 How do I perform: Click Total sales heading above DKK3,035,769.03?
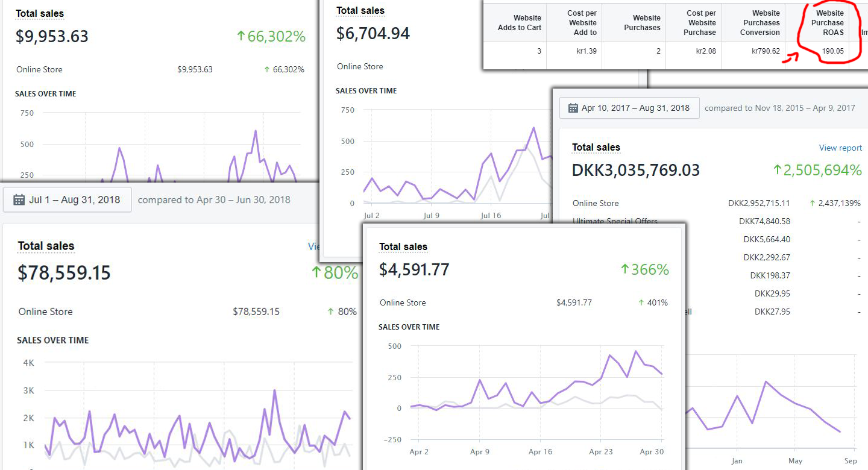[x=596, y=148]
